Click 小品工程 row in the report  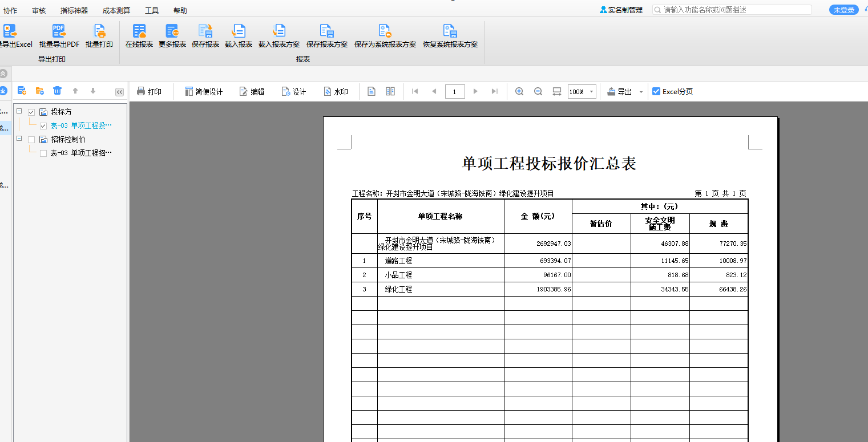tap(550, 275)
